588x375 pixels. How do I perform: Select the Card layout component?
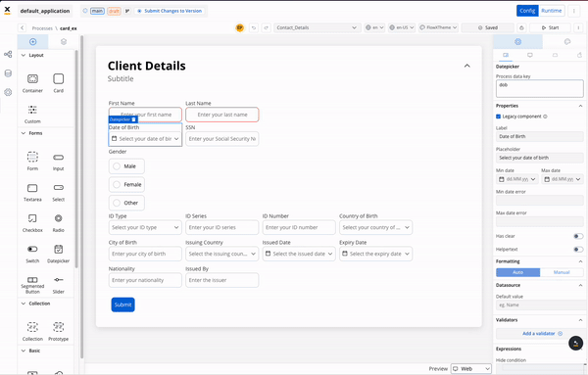[x=59, y=83]
